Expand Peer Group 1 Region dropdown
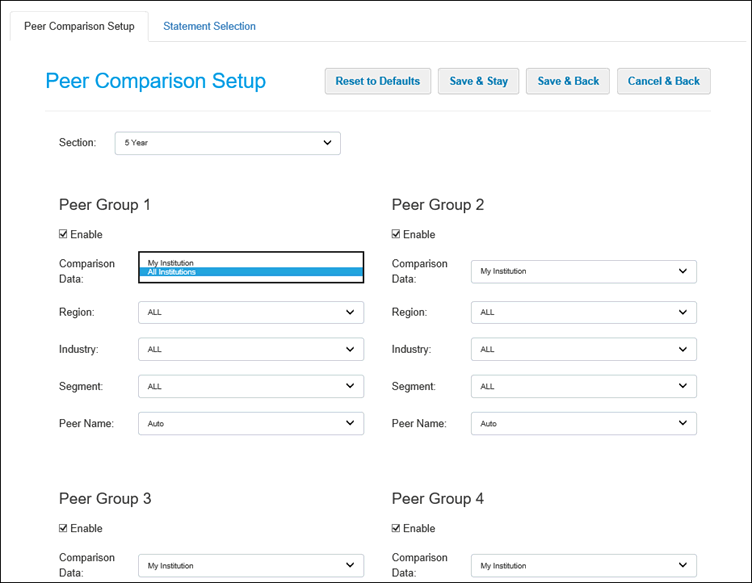752x583 pixels. coord(250,312)
